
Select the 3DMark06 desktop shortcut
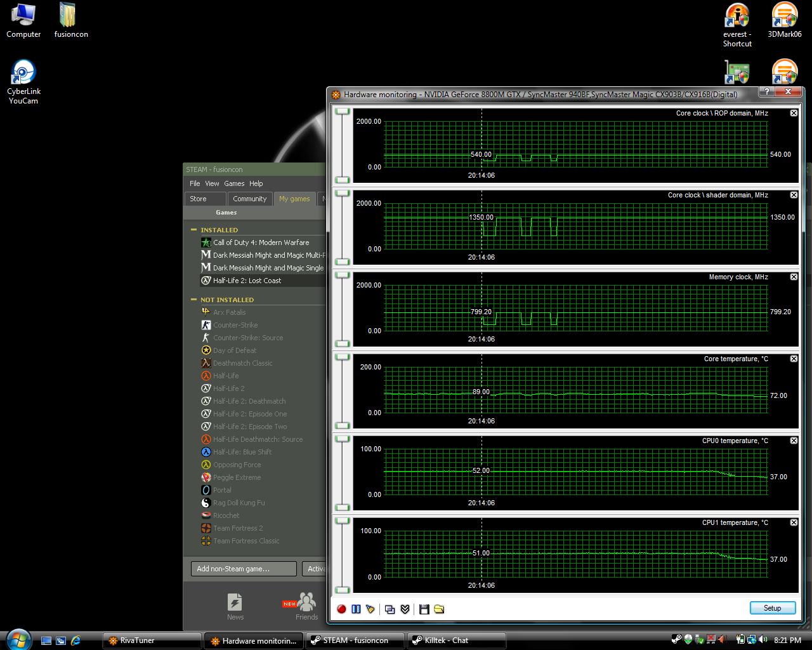[x=785, y=20]
